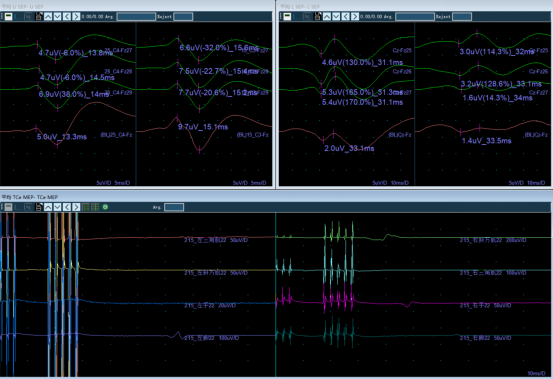Image resolution: width=553 pixels, height=379 pixels.
Task: Click the down arrow in L SEP toolbar
Action: click(336, 17)
